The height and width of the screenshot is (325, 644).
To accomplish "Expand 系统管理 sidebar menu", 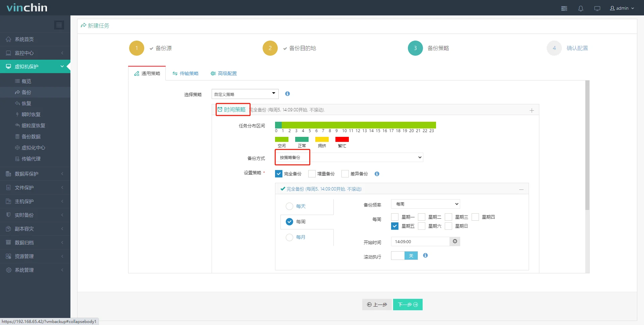I will coord(35,270).
